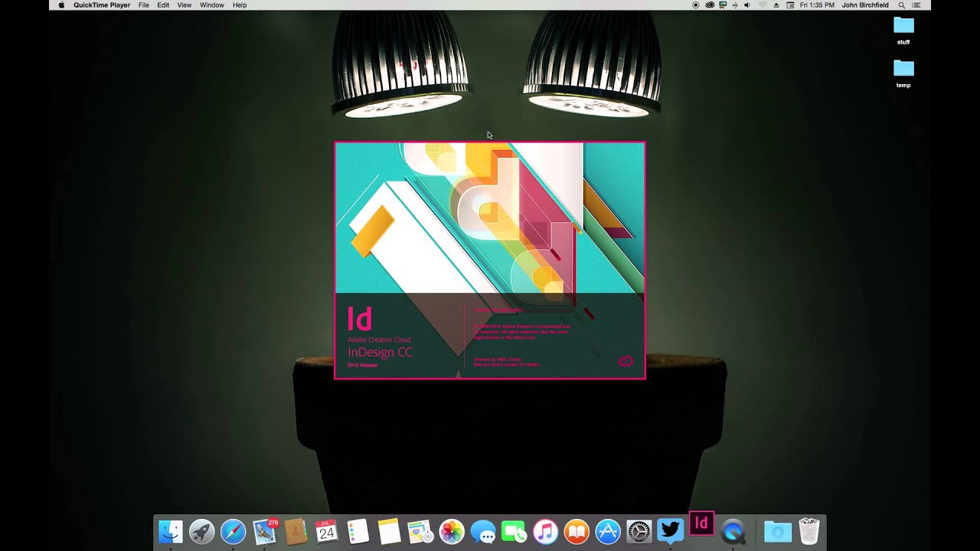Open the volume control in menu bar
The height and width of the screenshot is (551, 980).
tap(747, 5)
